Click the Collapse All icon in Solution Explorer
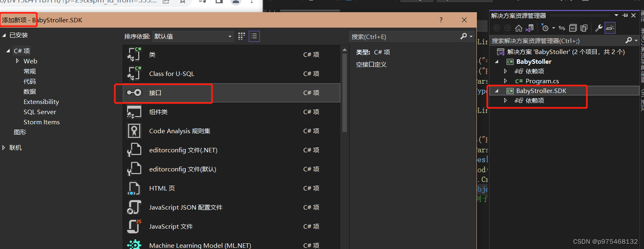 (573, 28)
